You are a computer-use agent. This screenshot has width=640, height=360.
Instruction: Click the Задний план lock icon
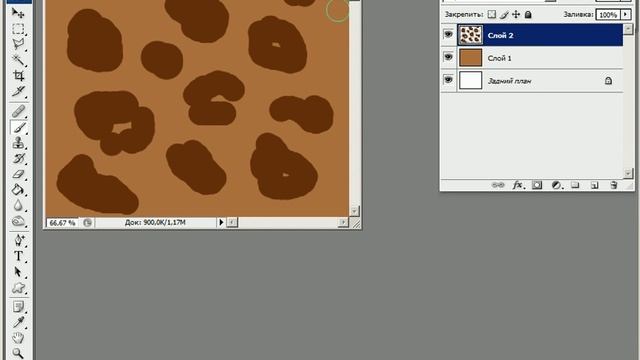(x=608, y=81)
